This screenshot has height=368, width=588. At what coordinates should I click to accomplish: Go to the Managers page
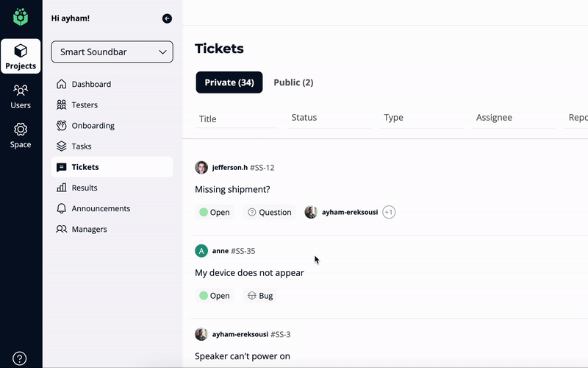pos(112,229)
